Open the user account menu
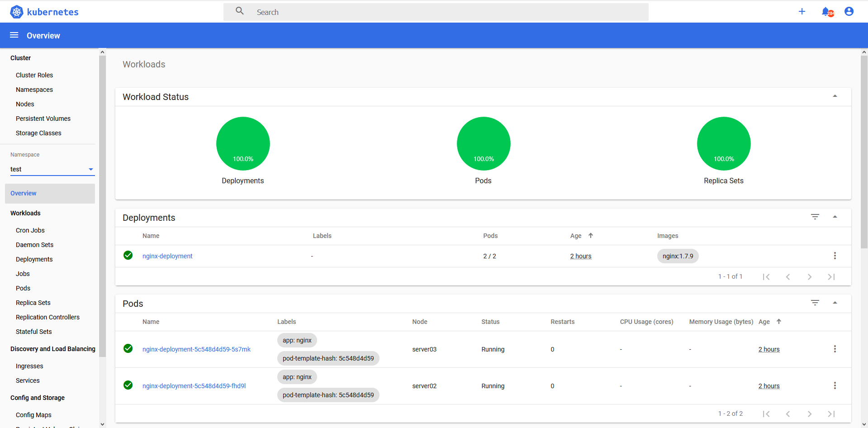Screen dimensions: 868x428 [849, 11]
